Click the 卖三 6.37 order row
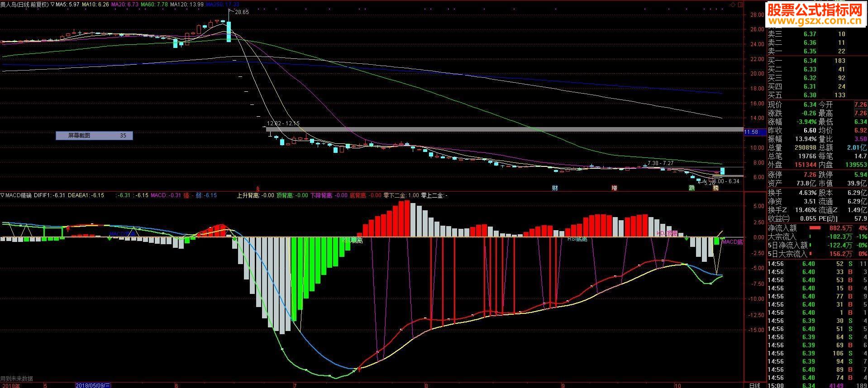Screen dimensions: 868x388 pyautogui.click(x=817, y=34)
